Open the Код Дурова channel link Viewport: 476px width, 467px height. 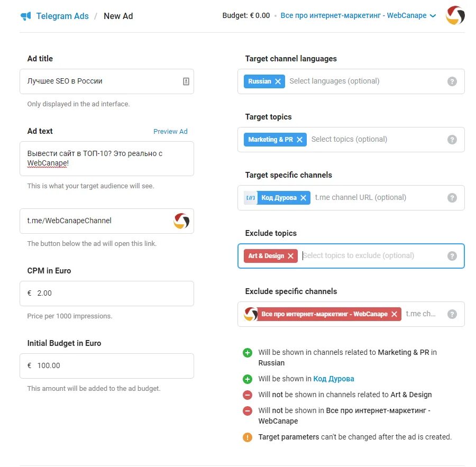pyautogui.click(x=334, y=379)
